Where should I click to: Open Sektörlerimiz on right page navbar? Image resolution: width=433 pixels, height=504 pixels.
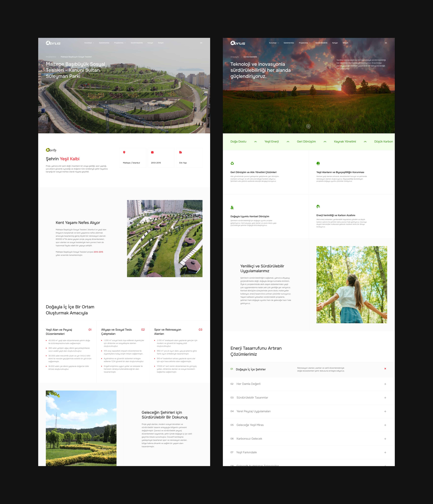289,43
